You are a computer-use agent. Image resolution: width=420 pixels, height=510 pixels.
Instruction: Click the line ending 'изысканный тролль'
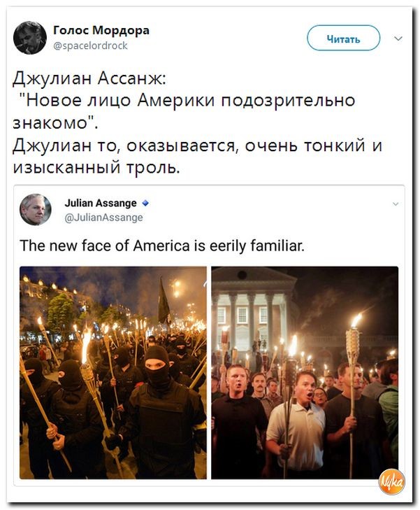coord(96,167)
